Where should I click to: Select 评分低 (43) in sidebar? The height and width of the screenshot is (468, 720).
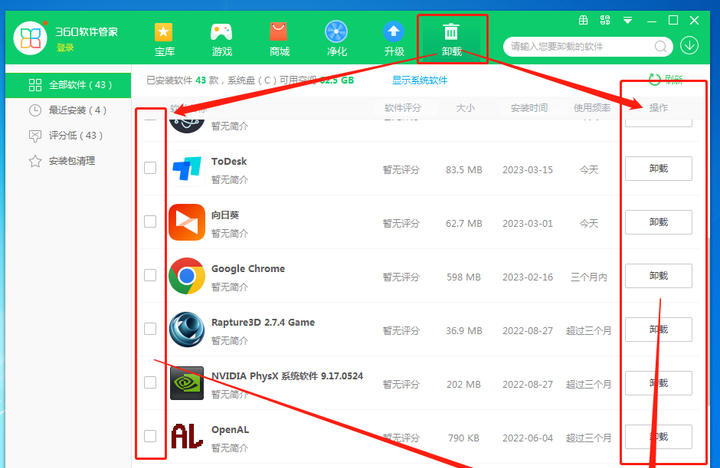[68, 135]
